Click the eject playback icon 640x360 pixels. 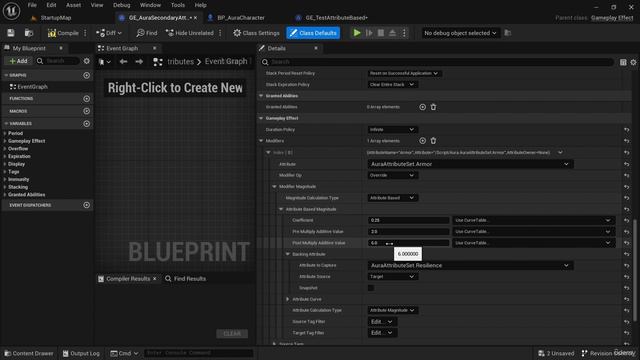click(392, 33)
